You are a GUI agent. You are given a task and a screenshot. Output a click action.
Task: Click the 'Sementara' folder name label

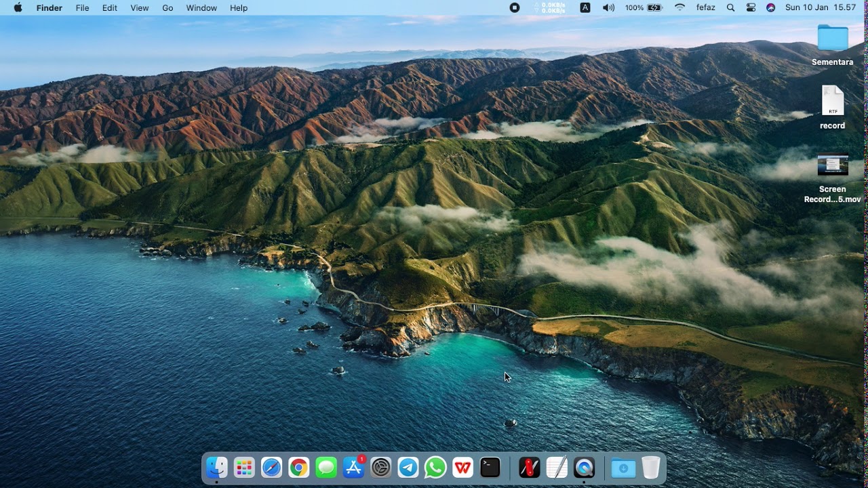point(833,62)
